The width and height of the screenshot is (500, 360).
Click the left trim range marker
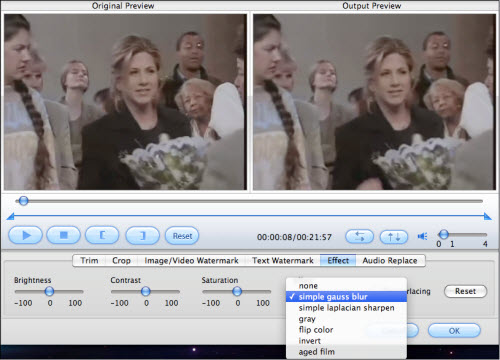tap(10, 216)
